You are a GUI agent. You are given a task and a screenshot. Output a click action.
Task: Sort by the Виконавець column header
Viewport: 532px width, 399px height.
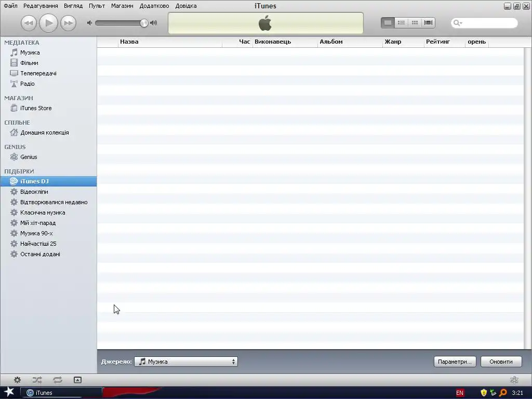285,42
